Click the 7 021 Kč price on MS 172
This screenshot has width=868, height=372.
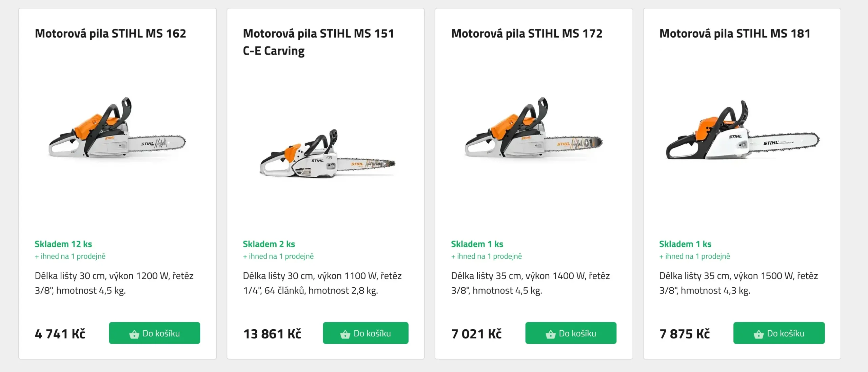[x=476, y=333]
